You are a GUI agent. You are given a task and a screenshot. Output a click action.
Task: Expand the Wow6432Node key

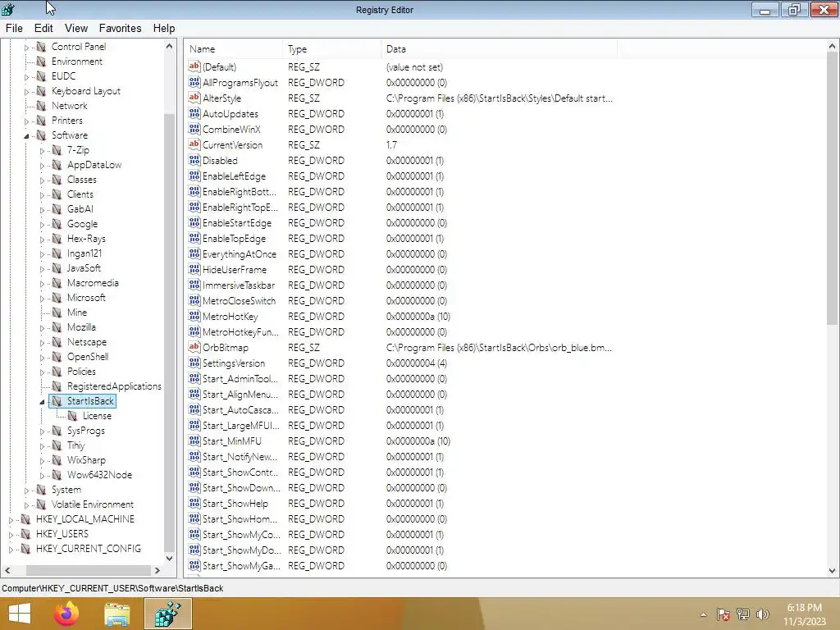(42, 476)
